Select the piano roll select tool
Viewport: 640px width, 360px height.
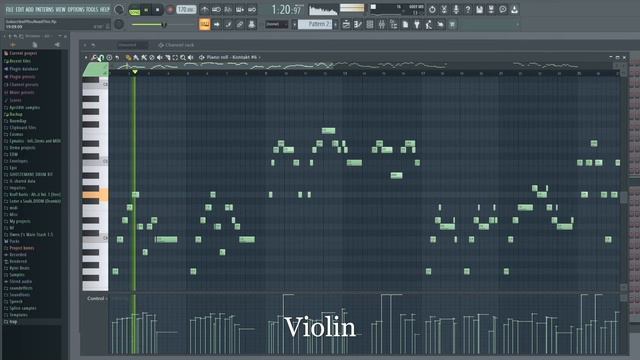pos(175,58)
